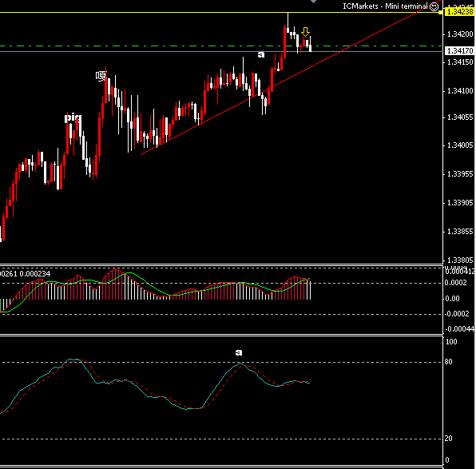
Task: Click MACD scale value 0.00
Action: [452, 299]
